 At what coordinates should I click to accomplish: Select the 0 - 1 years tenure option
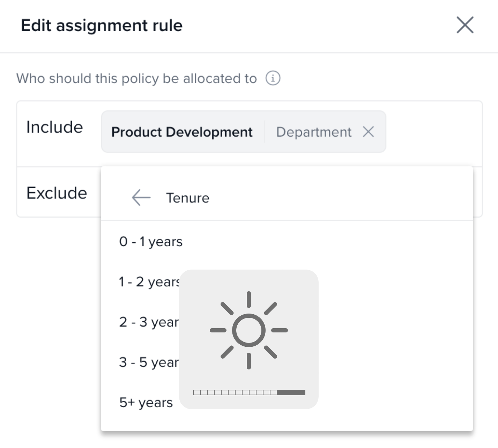pyautogui.click(x=150, y=242)
